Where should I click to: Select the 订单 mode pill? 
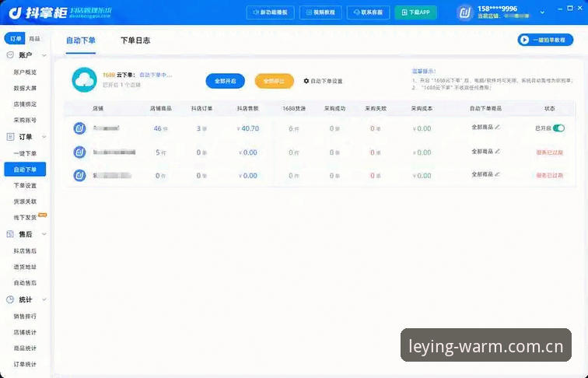click(x=15, y=39)
